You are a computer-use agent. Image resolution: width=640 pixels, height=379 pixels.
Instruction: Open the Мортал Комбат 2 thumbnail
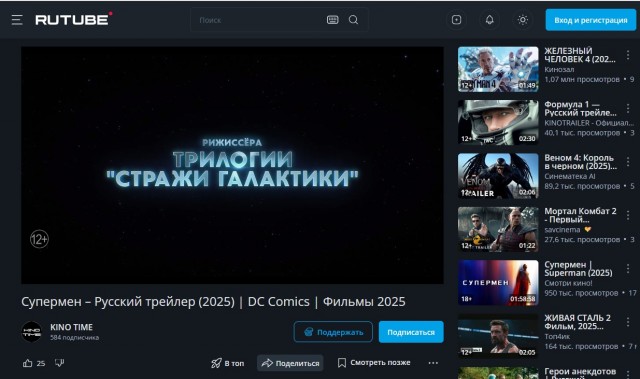(498, 229)
